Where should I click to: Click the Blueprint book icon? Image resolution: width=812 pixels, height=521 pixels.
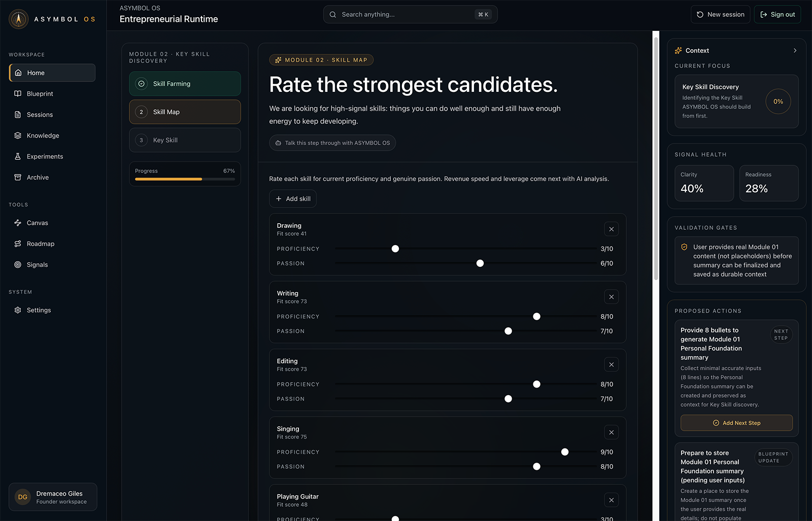point(18,94)
